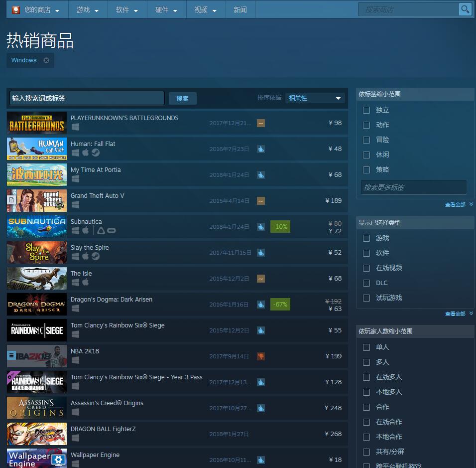The image size is (476, 468).
Task: Expand the 软件 navigation menu
Action: (127, 10)
